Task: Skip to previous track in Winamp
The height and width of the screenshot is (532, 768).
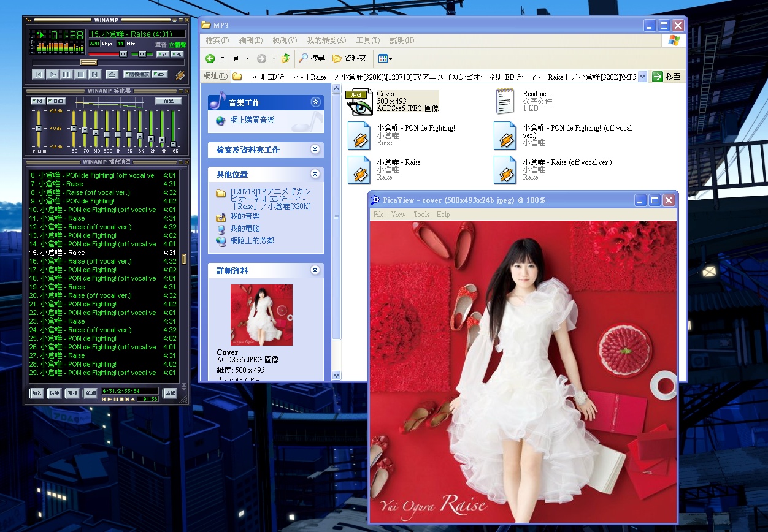Action: pyautogui.click(x=38, y=74)
